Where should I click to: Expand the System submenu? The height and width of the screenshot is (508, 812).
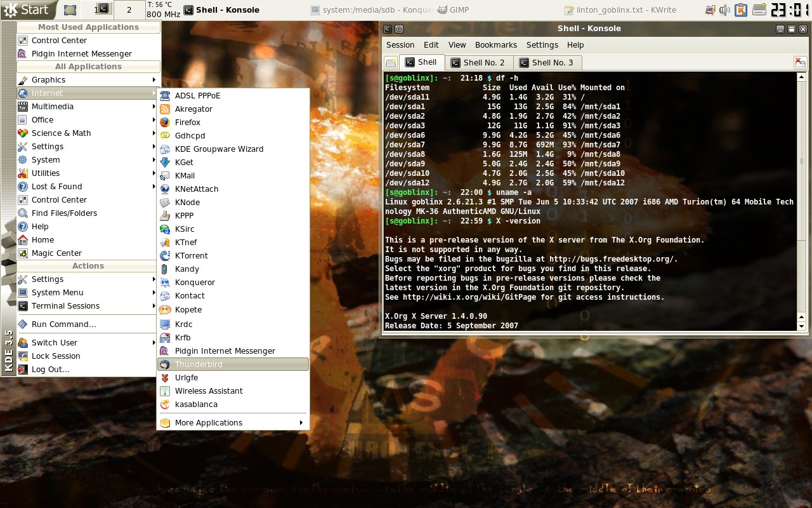(x=88, y=160)
